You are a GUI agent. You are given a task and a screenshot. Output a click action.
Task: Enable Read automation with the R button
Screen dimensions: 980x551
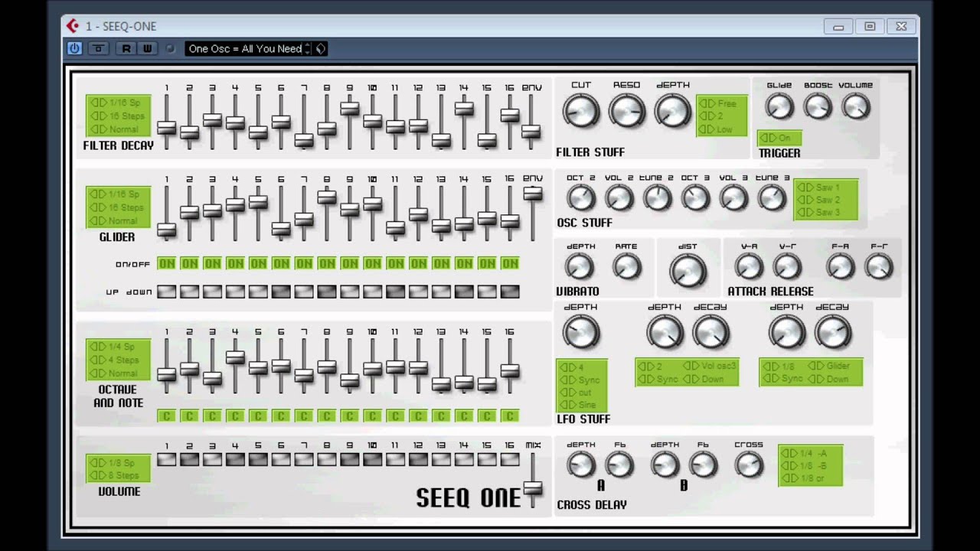coord(126,48)
